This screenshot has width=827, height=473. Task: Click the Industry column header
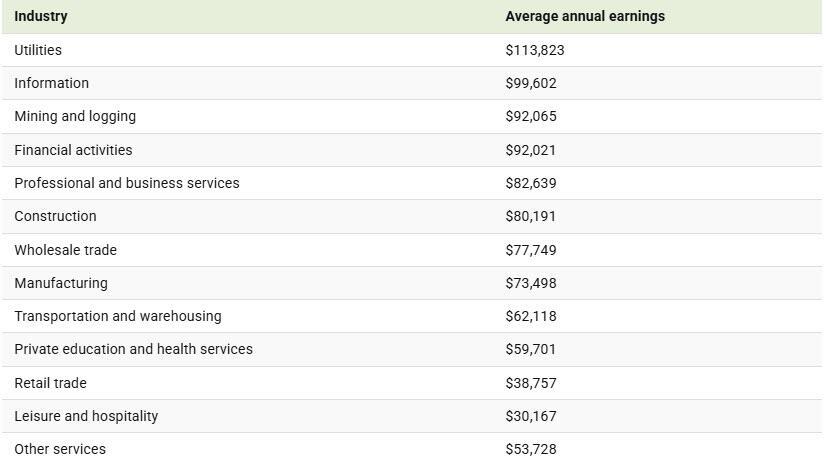pyautogui.click(x=41, y=16)
